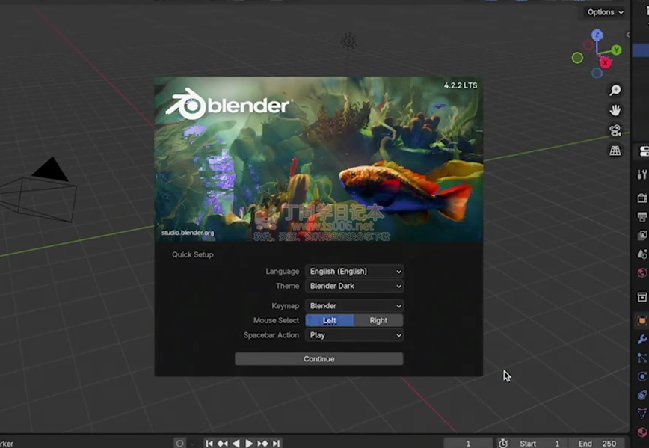Viewport: 649px width, 448px height.
Task: Play the animation forward
Action: [x=249, y=443]
